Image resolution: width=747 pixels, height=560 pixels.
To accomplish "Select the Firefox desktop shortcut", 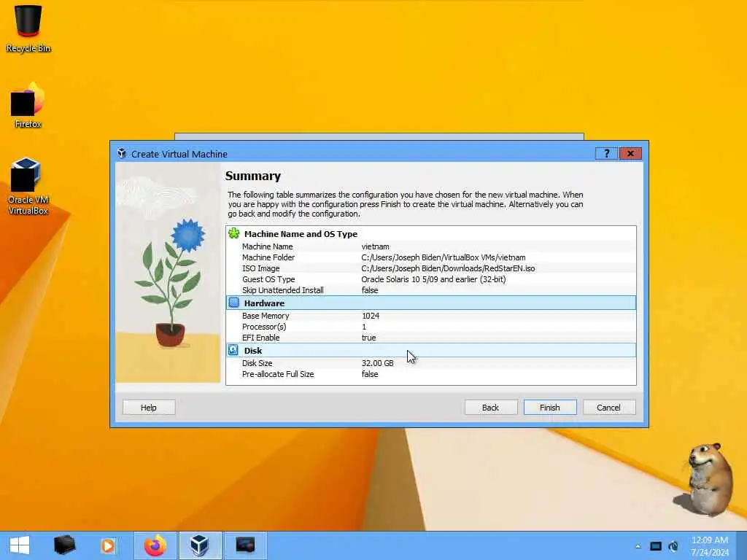I will [x=28, y=106].
